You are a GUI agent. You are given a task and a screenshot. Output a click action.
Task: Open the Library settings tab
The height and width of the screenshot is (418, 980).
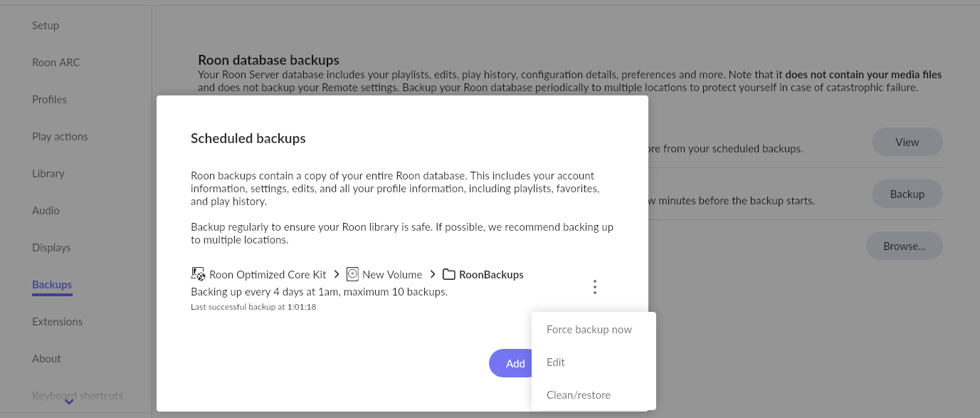tap(48, 174)
